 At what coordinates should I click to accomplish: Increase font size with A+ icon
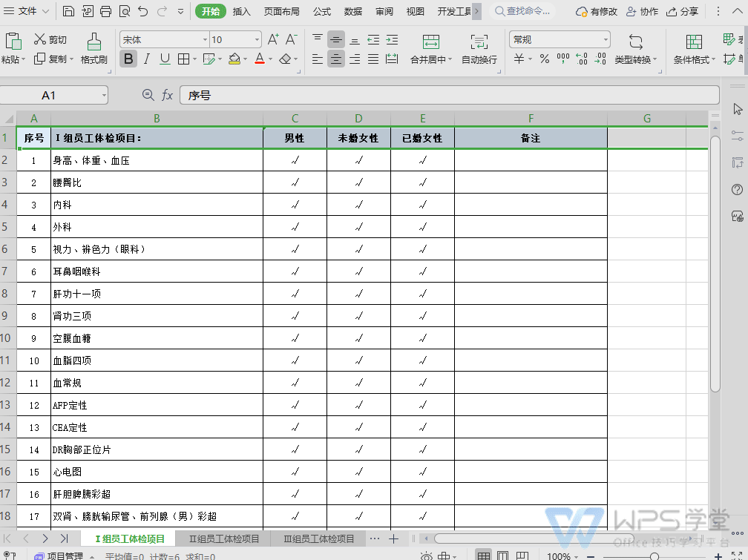(273, 39)
